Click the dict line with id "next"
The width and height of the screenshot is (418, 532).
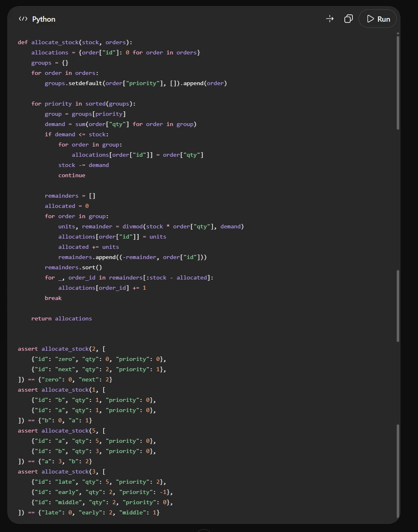pos(99,369)
